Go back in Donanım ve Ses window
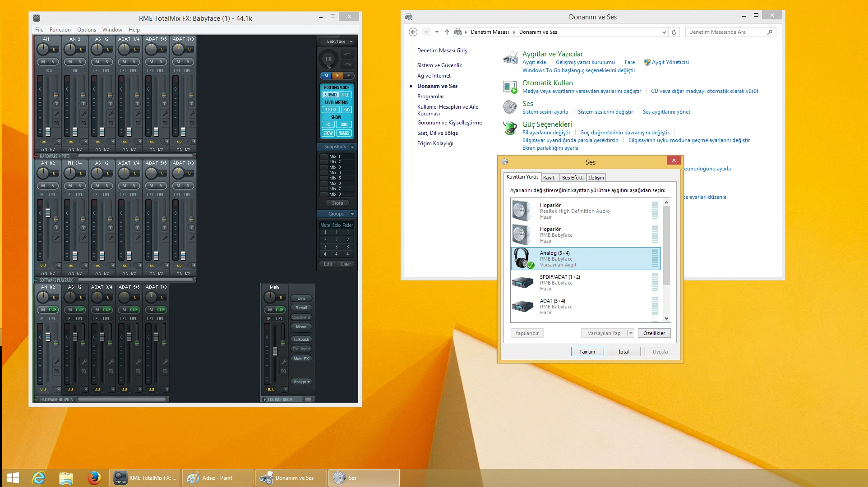 tap(413, 32)
